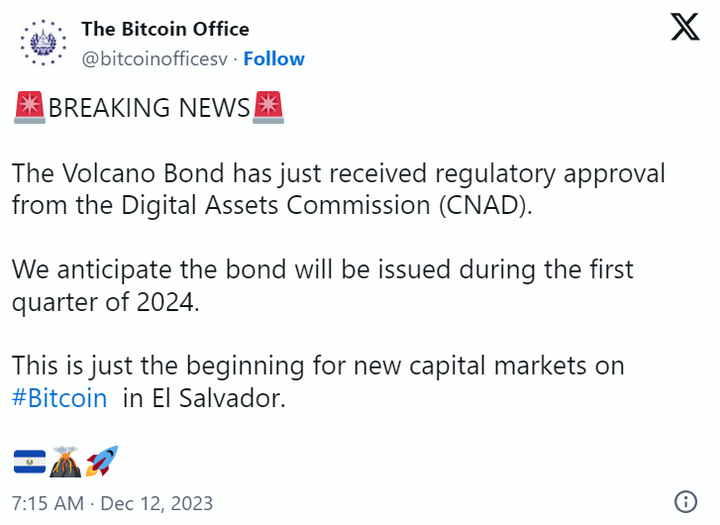Screen dimensions: 720x525
Task: Click the Volcano Bond regulatory approval sentence
Action: (338, 173)
